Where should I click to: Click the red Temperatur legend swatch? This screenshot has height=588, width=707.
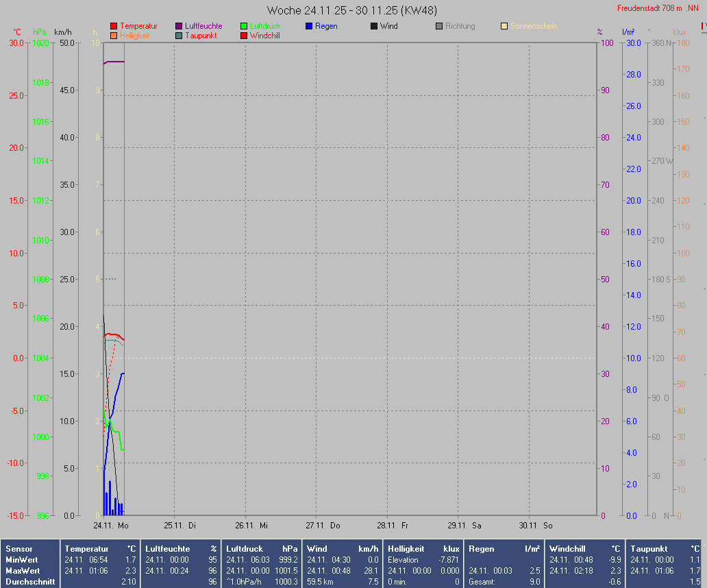coord(114,26)
